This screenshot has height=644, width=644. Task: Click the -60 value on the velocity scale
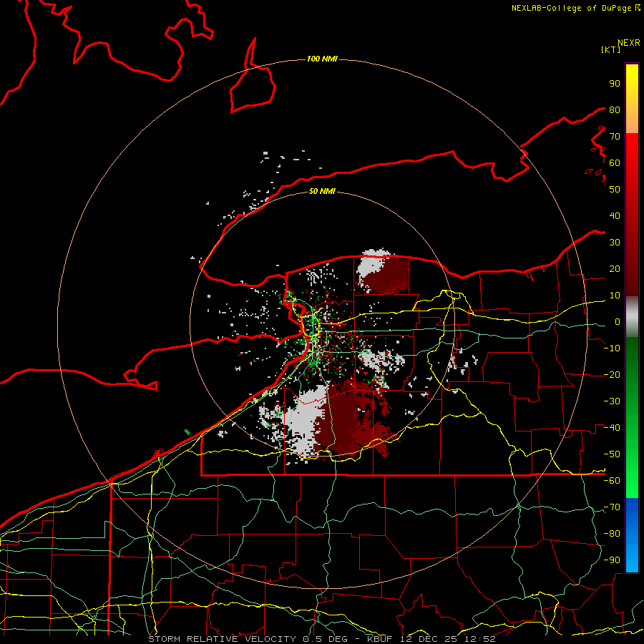pos(612,481)
